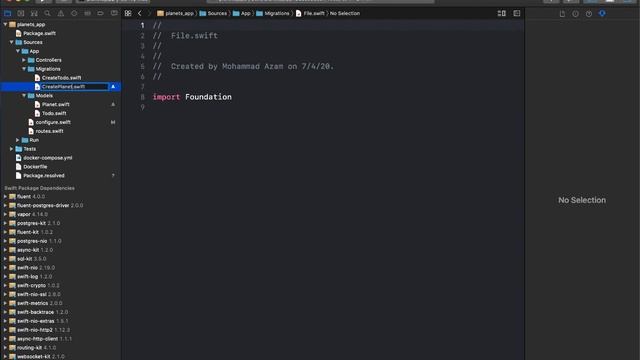Screen dimensions: 640x360
Task: Go forward in editor history
Action: pyautogui.click(x=149, y=13)
